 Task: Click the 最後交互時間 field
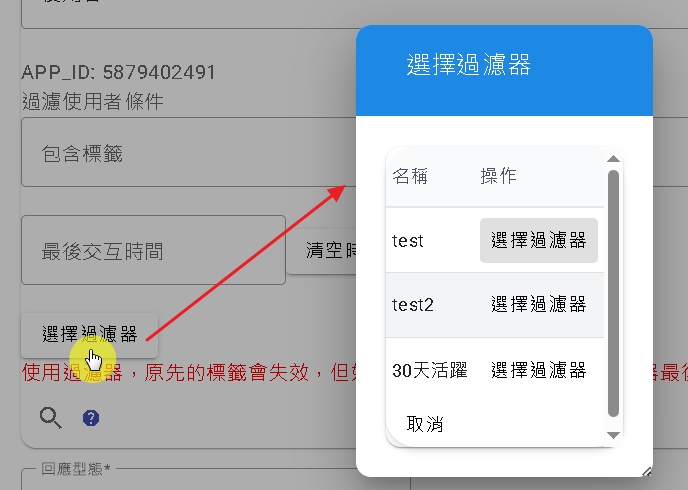[153, 250]
